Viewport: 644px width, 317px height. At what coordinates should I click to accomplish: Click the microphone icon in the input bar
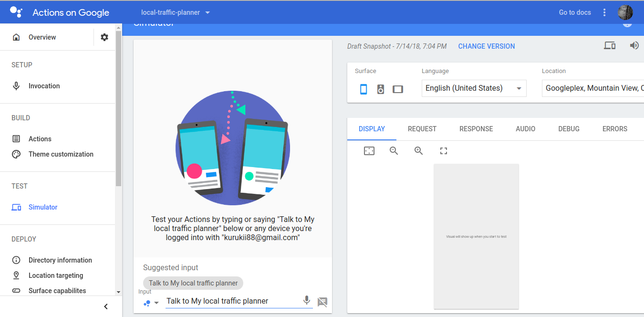tap(307, 300)
